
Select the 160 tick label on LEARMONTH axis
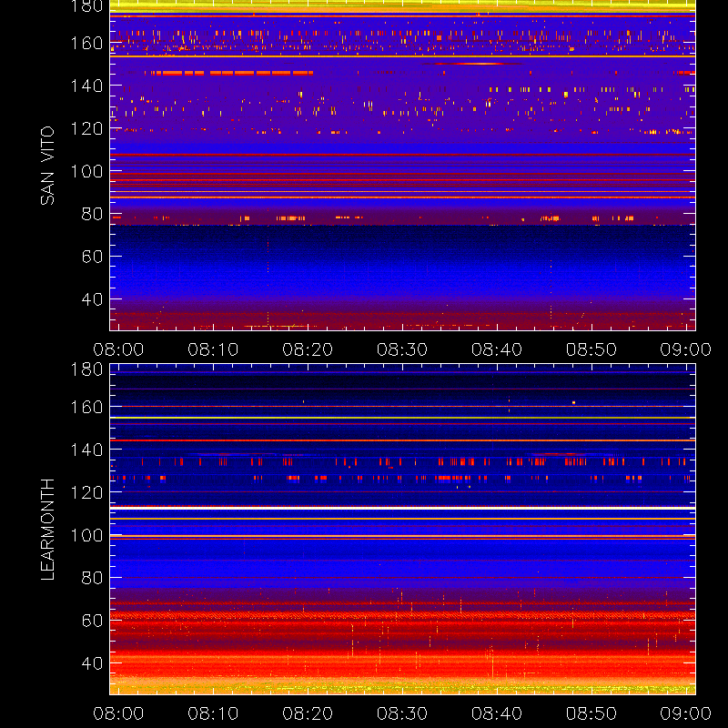(86, 407)
